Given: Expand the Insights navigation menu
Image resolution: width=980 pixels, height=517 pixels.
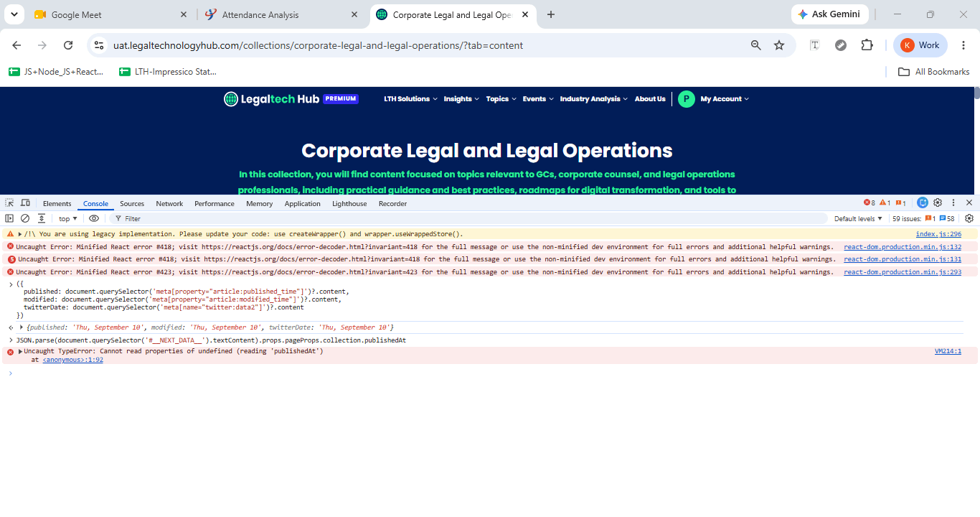Looking at the screenshot, I should coord(461,99).
